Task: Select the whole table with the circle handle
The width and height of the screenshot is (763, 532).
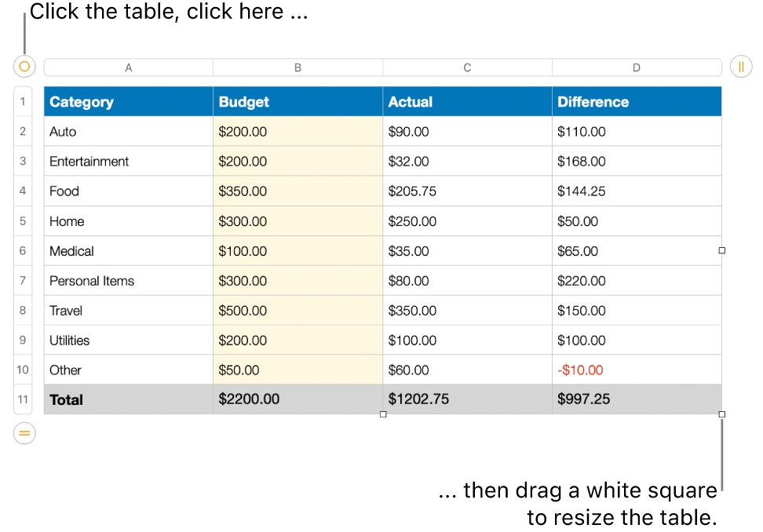Action: (x=24, y=67)
